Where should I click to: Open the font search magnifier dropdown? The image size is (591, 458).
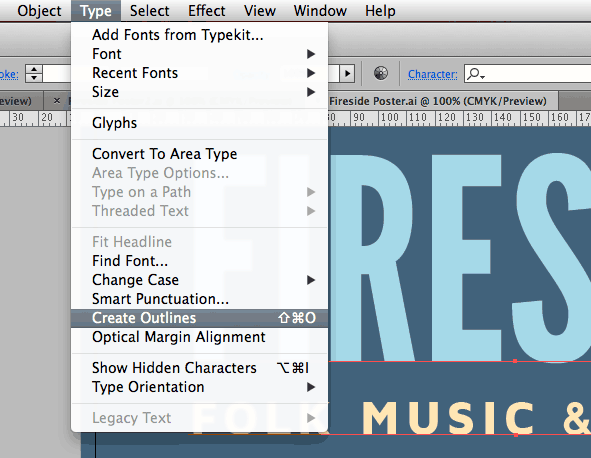476,74
